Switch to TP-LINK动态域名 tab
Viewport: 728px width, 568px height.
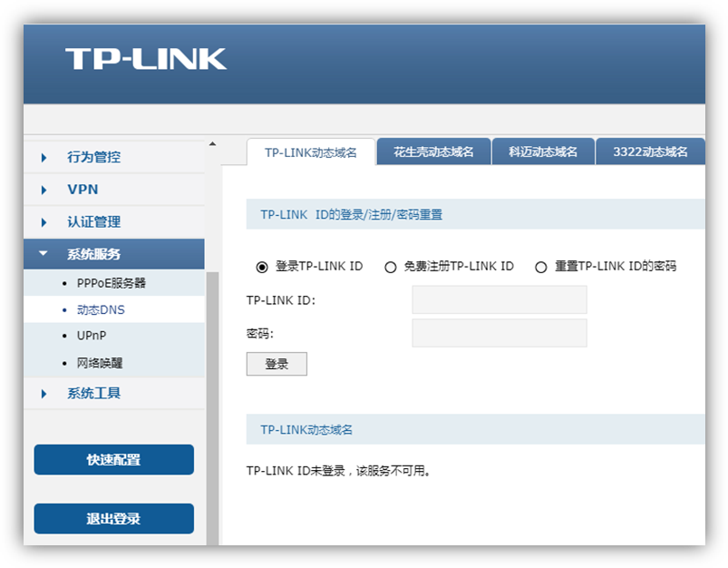click(x=311, y=152)
